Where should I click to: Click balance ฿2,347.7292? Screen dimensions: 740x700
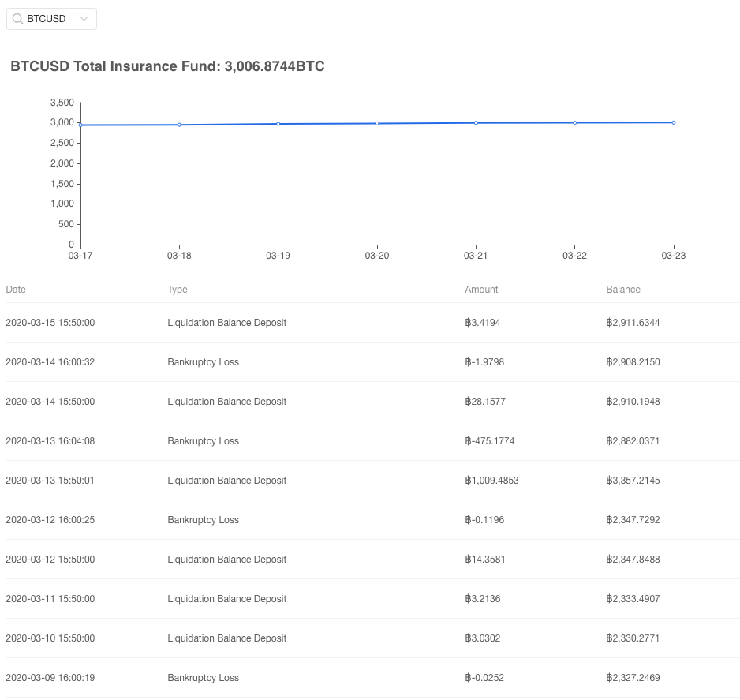(633, 520)
